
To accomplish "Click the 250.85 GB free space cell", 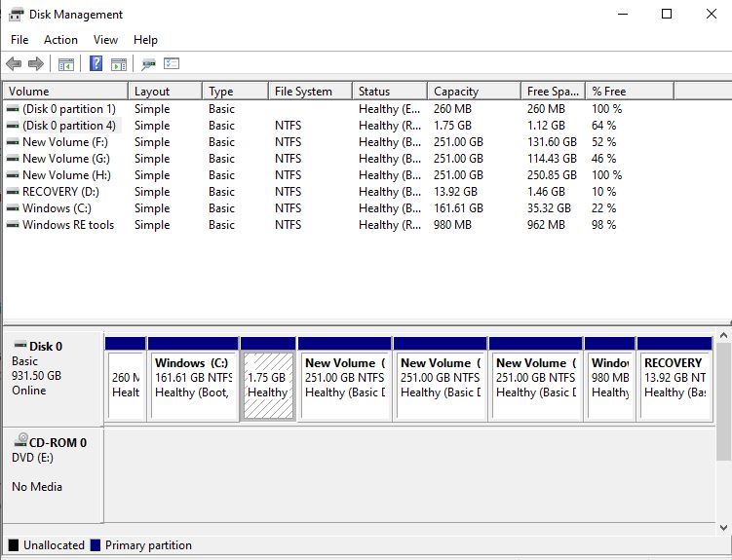I will (x=552, y=175).
